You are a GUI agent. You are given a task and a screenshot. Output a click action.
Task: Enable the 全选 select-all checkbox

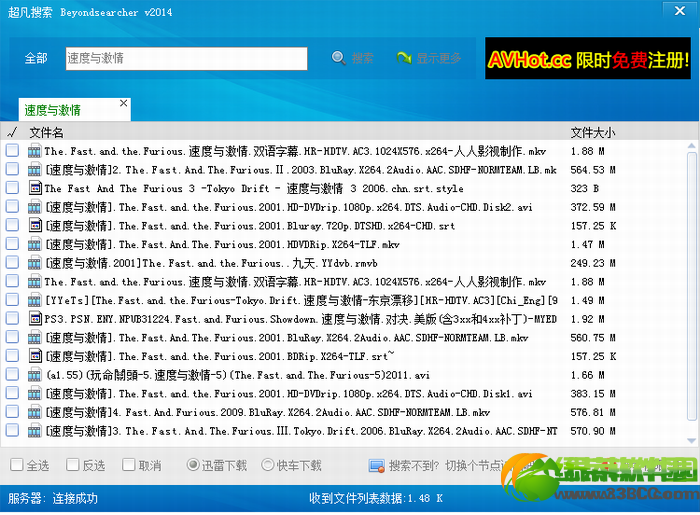point(17,465)
